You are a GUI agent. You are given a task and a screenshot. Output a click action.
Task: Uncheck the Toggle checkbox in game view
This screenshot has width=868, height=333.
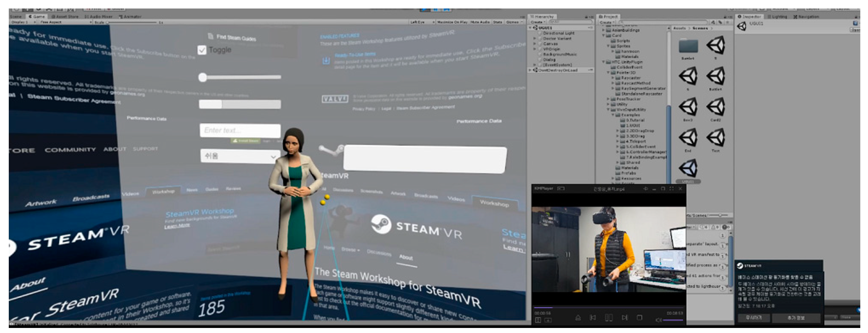(x=202, y=50)
